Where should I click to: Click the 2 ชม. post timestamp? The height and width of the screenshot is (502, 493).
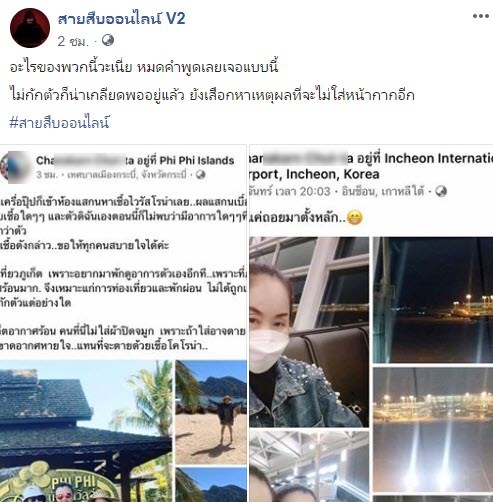click(x=73, y=41)
